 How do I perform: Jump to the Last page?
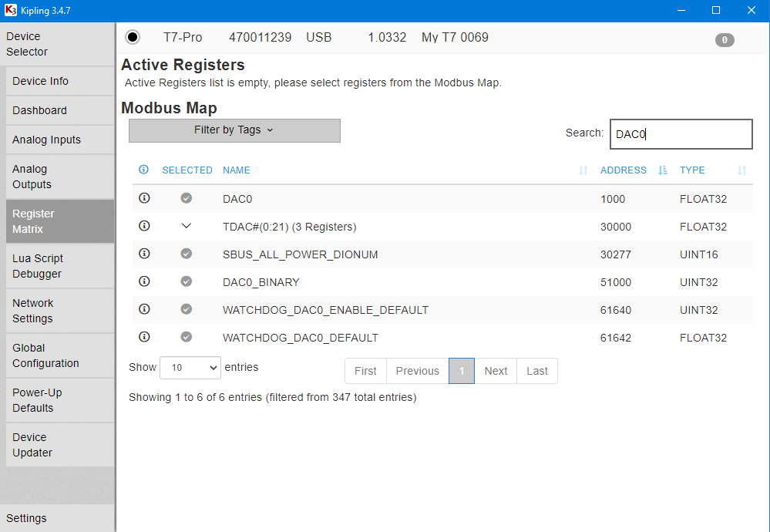coord(536,371)
